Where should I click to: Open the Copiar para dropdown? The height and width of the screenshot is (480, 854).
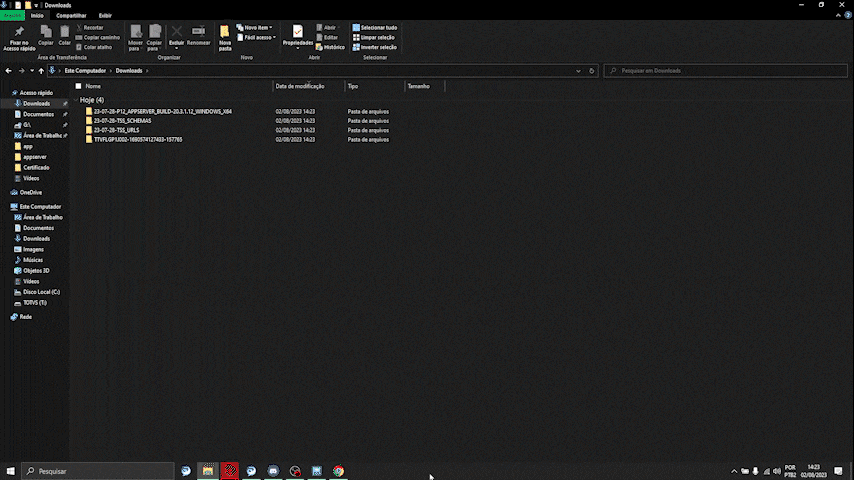click(x=154, y=38)
